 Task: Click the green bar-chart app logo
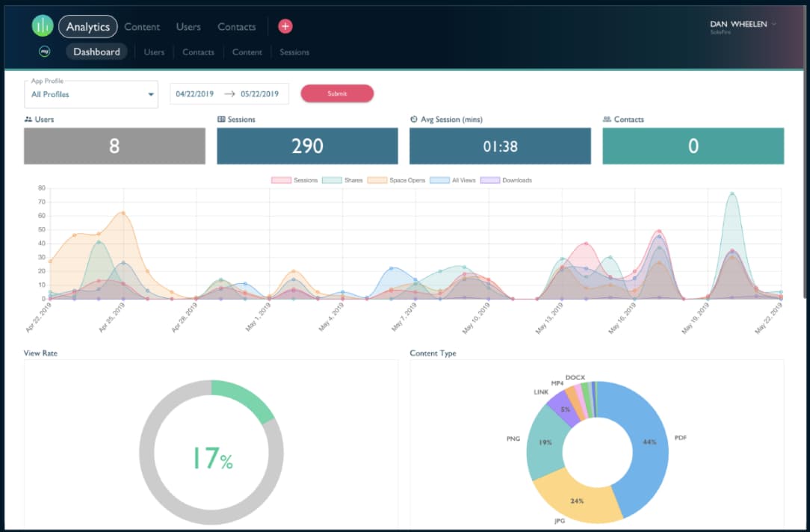[43, 26]
